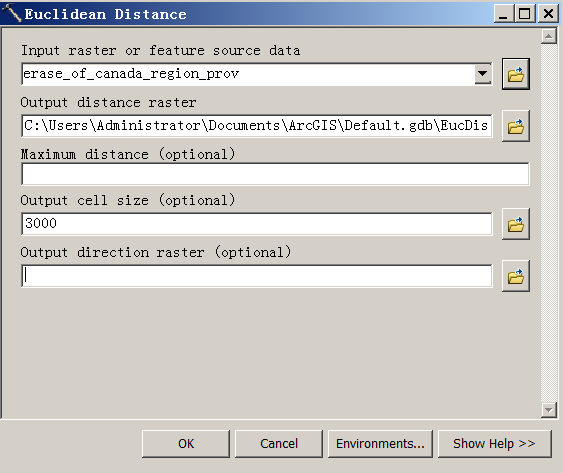The width and height of the screenshot is (563, 473).
Task: Maximize the Euclidean Distance window
Action: click(x=525, y=14)
